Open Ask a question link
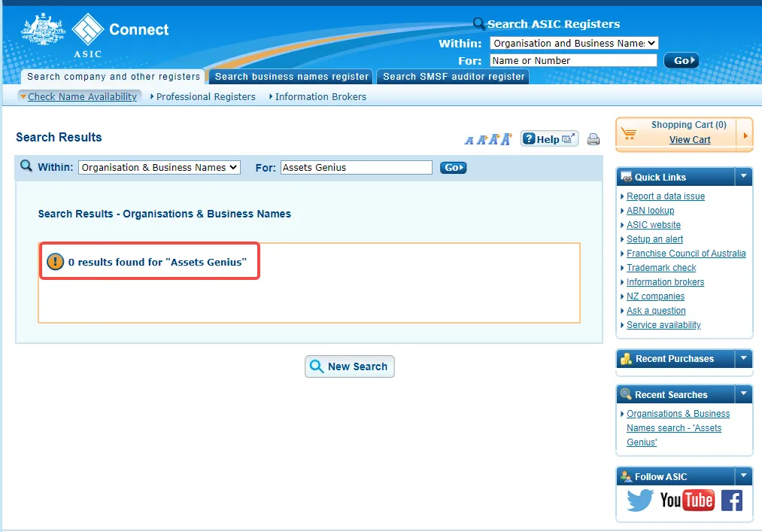 click(x=656, y=310)
